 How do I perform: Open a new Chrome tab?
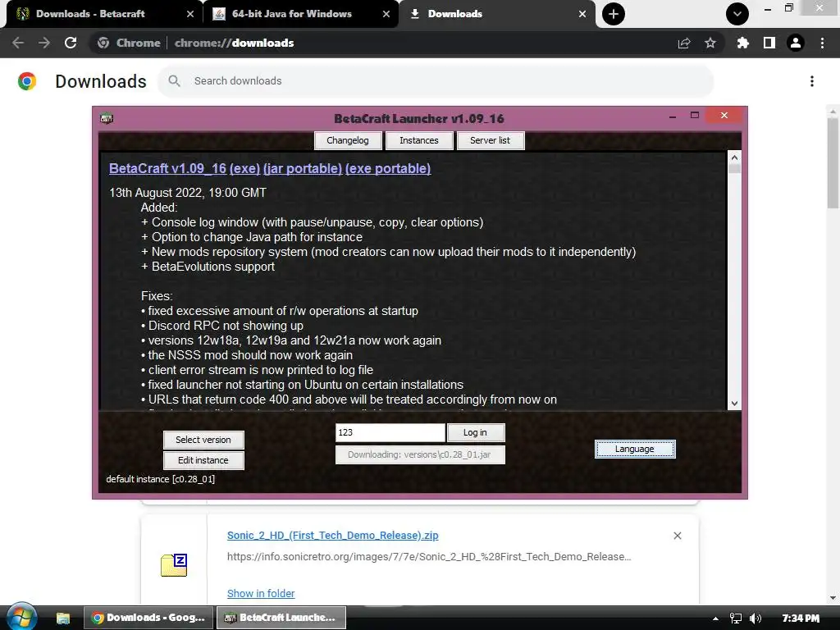click(614, 14)
